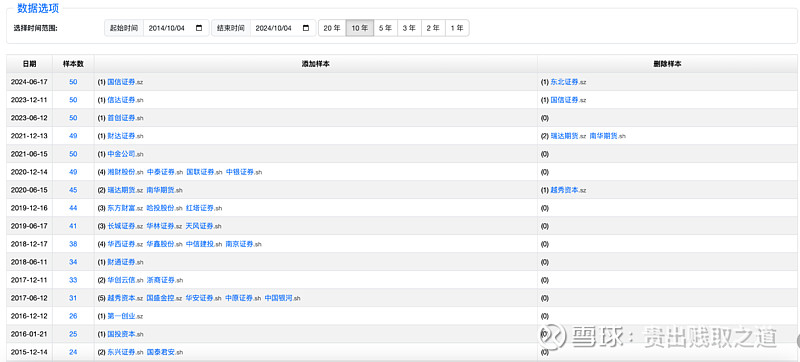This screenshot has height=362, width=800.
Task: Click sample count 45 link
Action: click(73, 190)
